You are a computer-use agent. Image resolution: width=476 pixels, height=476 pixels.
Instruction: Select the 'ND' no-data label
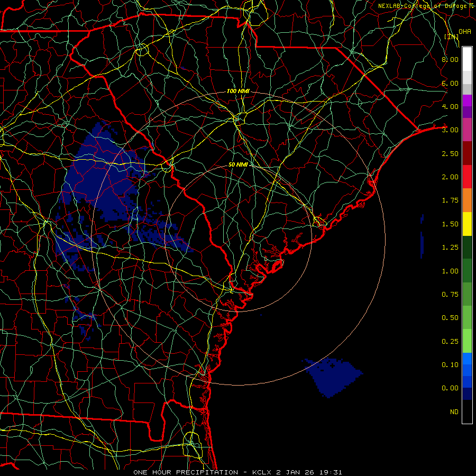(454, 412)
